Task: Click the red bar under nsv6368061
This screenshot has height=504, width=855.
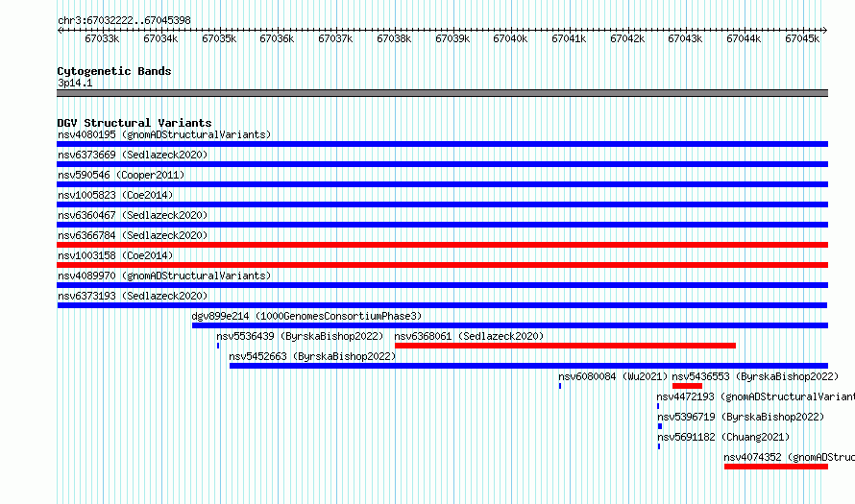Action: (565, 346)
